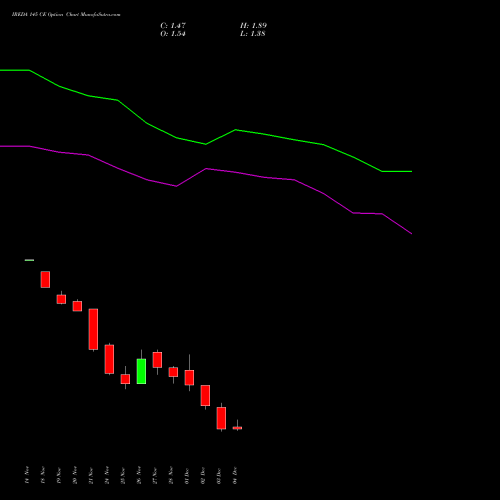Click the 02 Dec date axis label

(203, 475)
